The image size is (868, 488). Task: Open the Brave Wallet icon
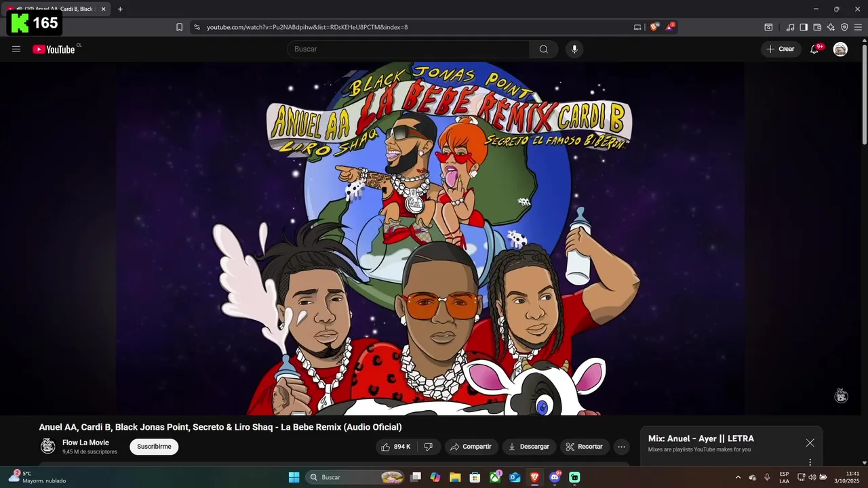click(817, 27)
